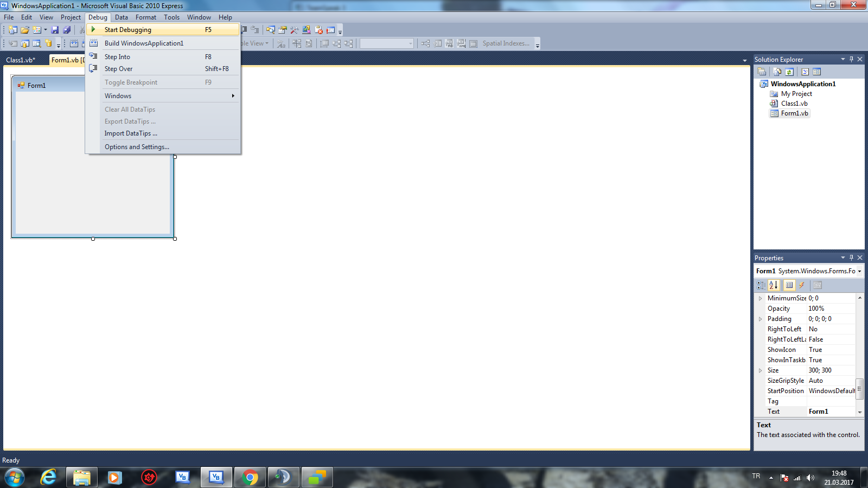868x488 pixels.
Task: Select My Project in Solution Explorer
Action: (796, 94)
